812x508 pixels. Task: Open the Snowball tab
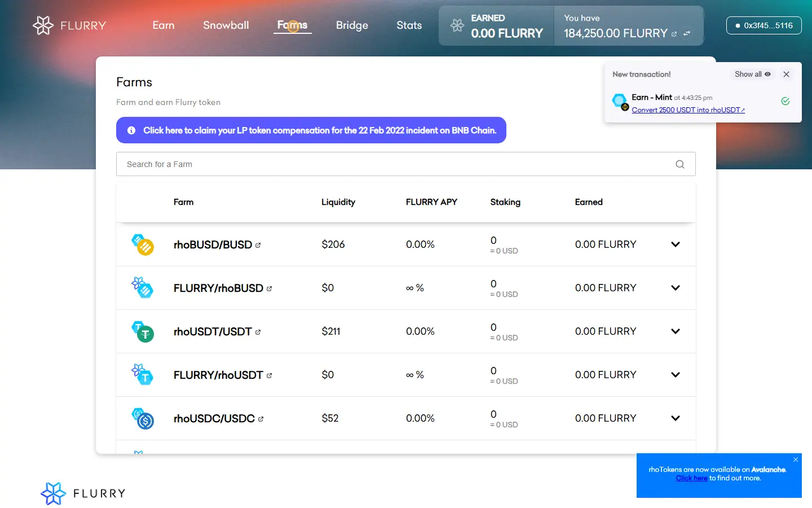point(226,25)
